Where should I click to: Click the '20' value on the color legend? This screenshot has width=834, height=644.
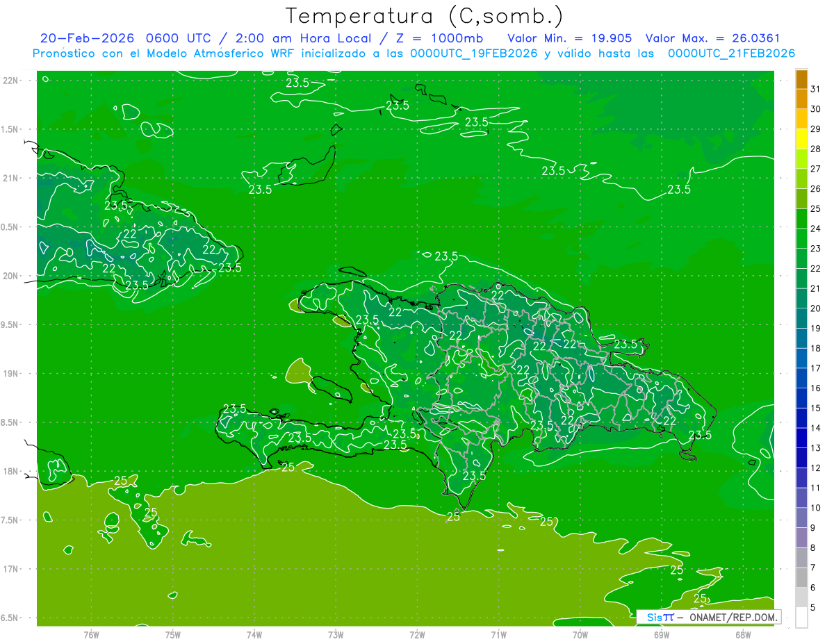815,308
